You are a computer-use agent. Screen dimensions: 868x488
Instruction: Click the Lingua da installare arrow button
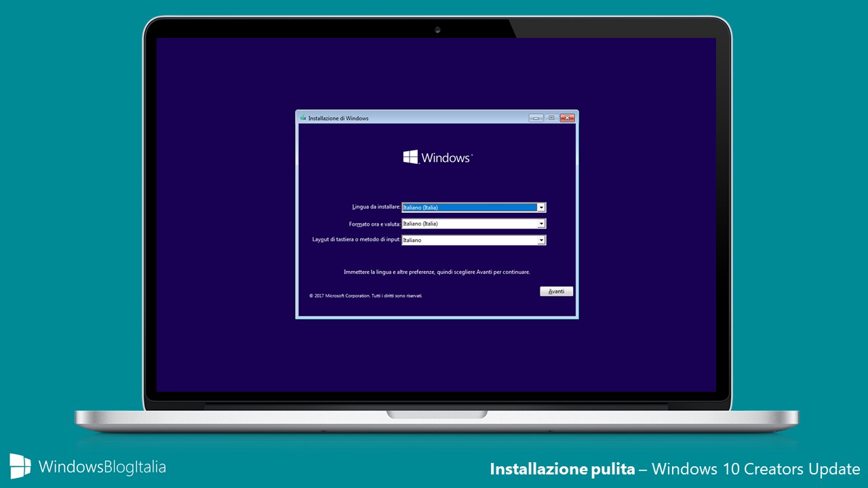[x=541, y=207]
